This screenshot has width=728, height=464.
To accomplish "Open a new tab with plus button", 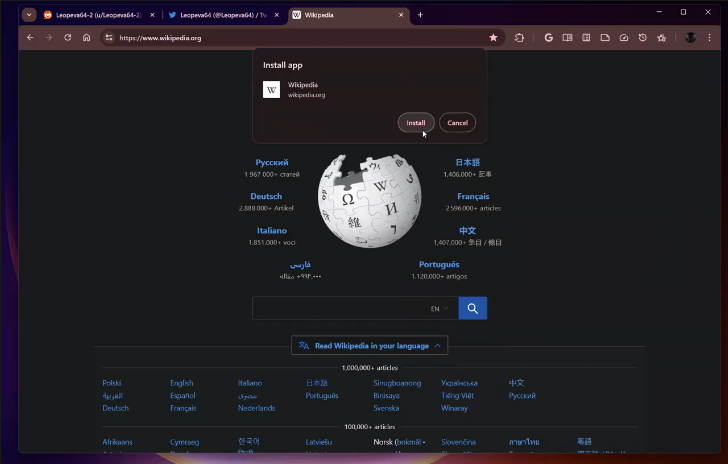I will [x=420, y=15].
